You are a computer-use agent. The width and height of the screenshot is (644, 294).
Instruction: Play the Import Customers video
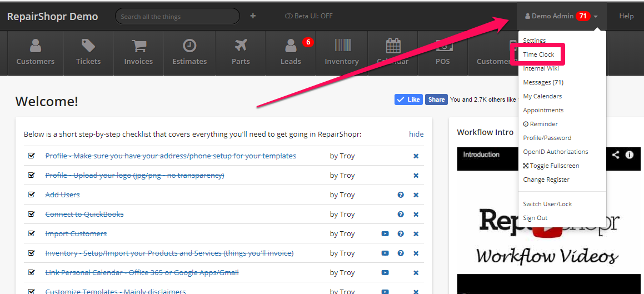coord(385,233)
